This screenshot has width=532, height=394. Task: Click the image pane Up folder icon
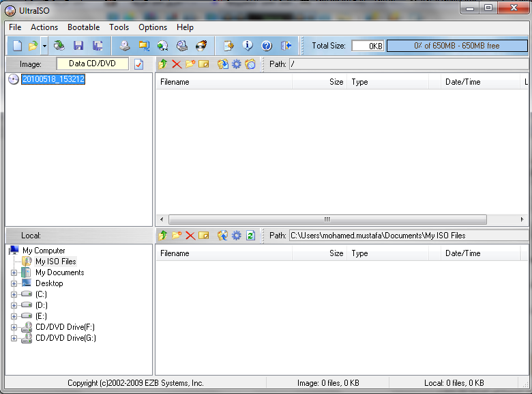163,64
